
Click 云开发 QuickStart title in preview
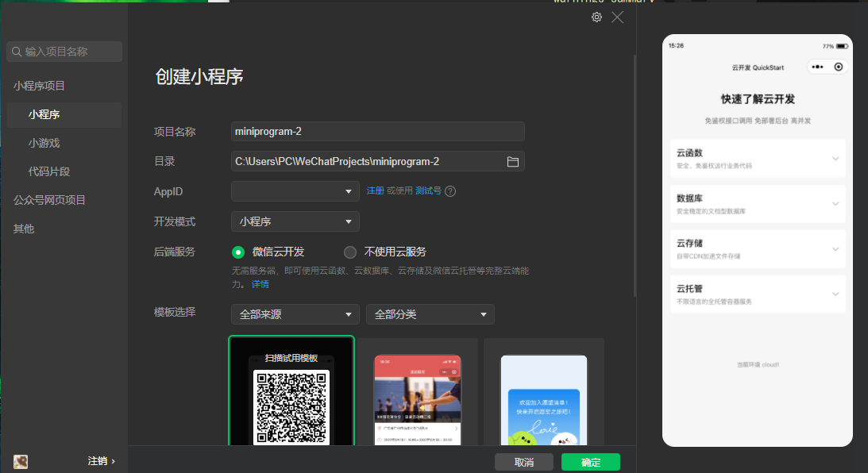click(x=758, y=67)
